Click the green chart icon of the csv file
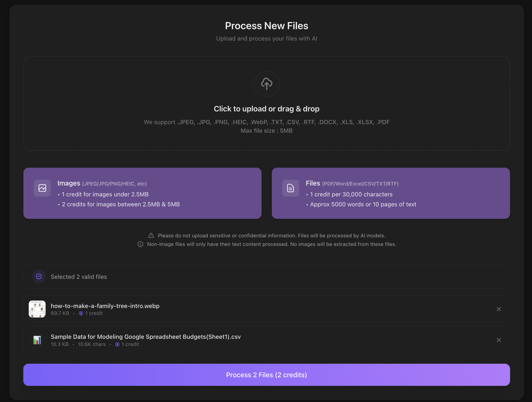The image size is (532, 402). tap(37, 340)
